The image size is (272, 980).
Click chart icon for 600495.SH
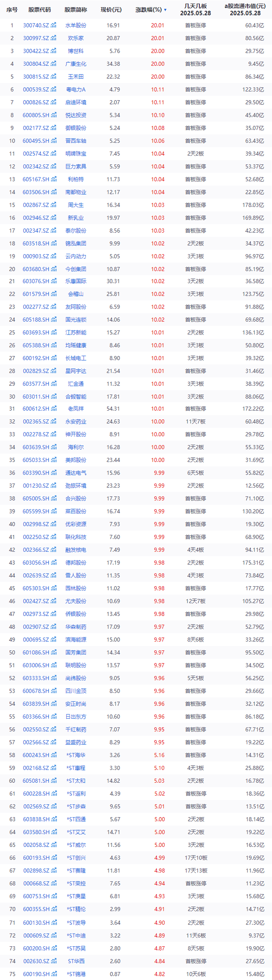tap(54, 141)
